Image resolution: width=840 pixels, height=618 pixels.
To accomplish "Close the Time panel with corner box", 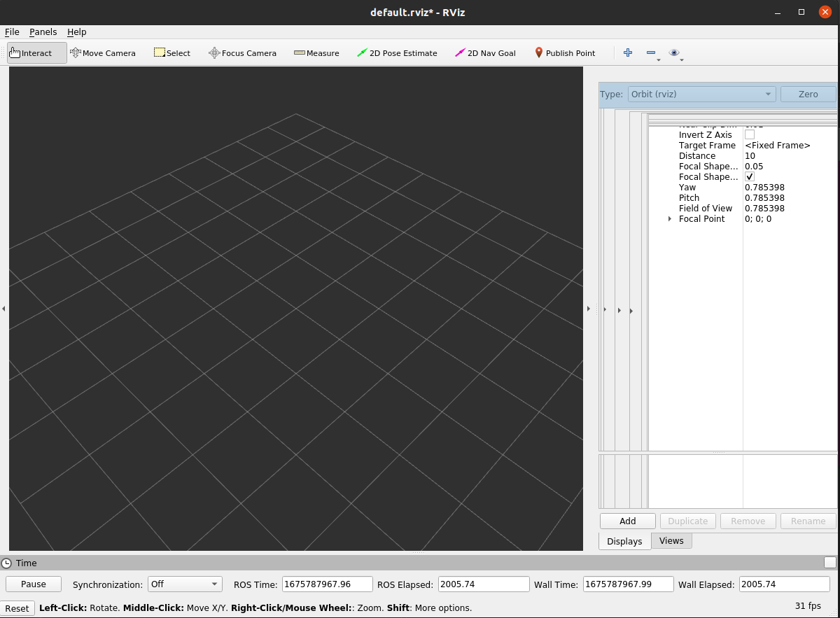I will 830,563.
